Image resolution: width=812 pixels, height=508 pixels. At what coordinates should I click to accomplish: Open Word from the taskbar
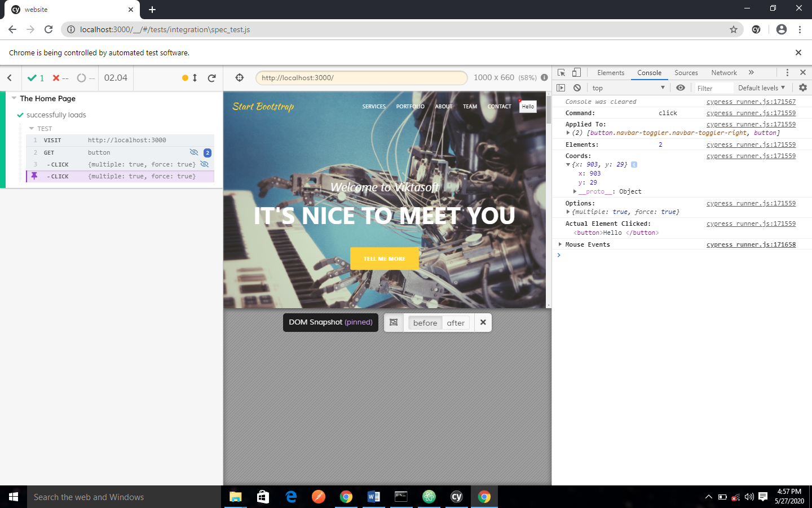coord(374,497)
